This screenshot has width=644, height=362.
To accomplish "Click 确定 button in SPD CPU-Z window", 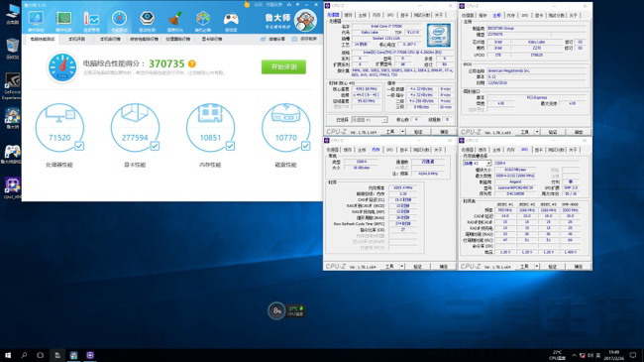I will click(x=579, y=267).
